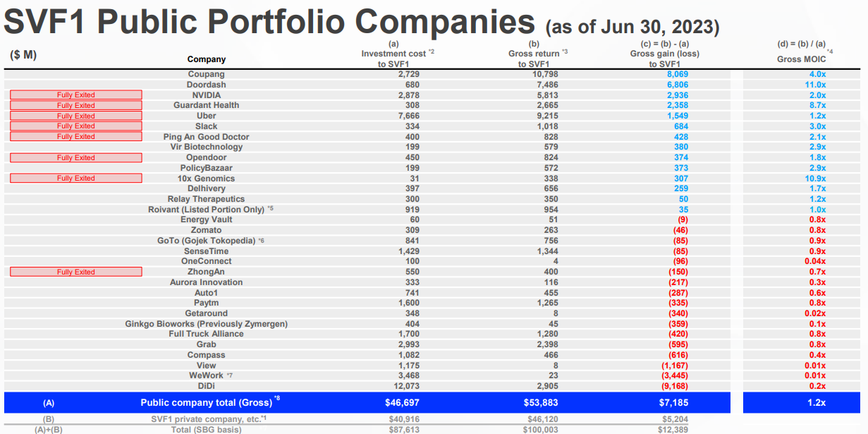Click the Company column header
This screenshot has height=434, width=868.
(x=207, y=59)
